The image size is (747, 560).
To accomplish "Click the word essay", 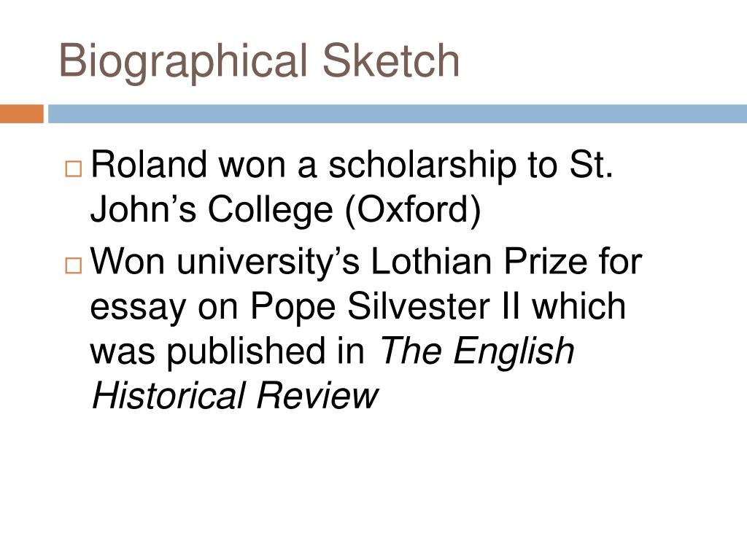I will click(x=138, y=307).
